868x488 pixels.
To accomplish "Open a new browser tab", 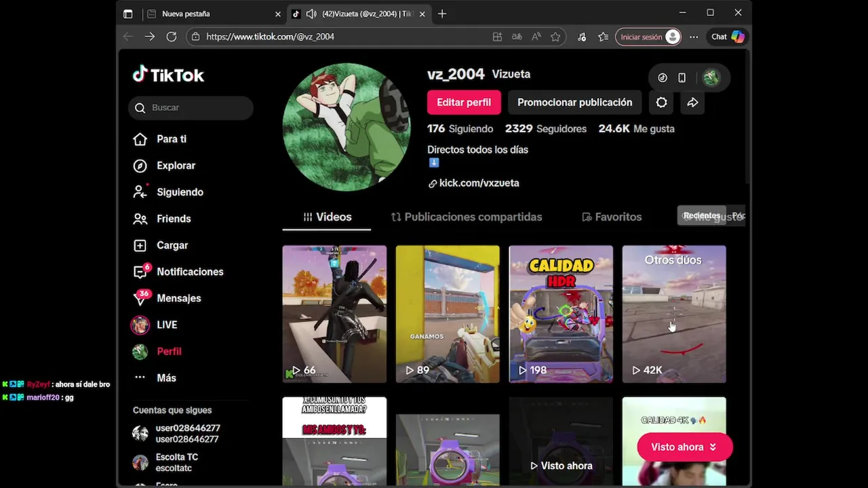I will [442, 14].
